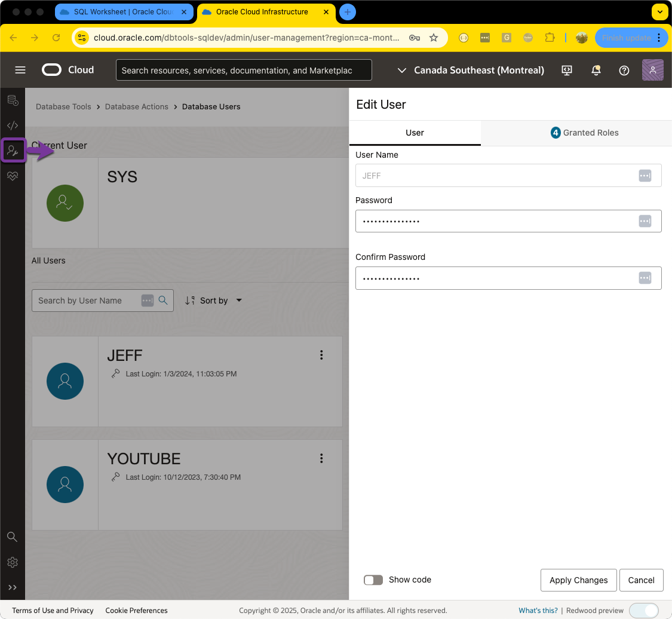Toggle the Redwood preview switch
The height and width of the screenshot is (619, 672).
coord(643,610)
